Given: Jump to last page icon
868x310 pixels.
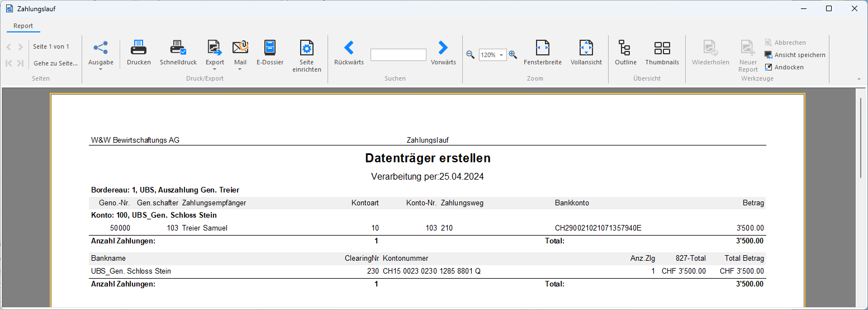Looking at the screenshot, I should 20,63.
